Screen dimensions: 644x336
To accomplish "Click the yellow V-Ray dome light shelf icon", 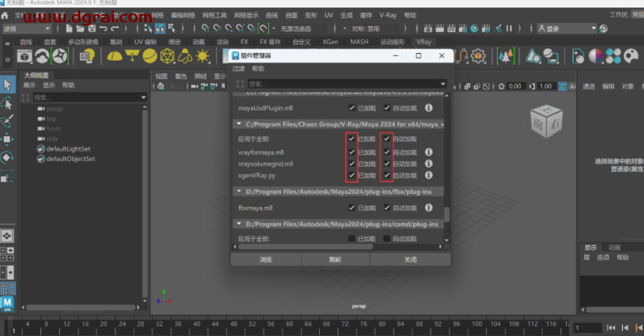I will (x=114, y=57).
